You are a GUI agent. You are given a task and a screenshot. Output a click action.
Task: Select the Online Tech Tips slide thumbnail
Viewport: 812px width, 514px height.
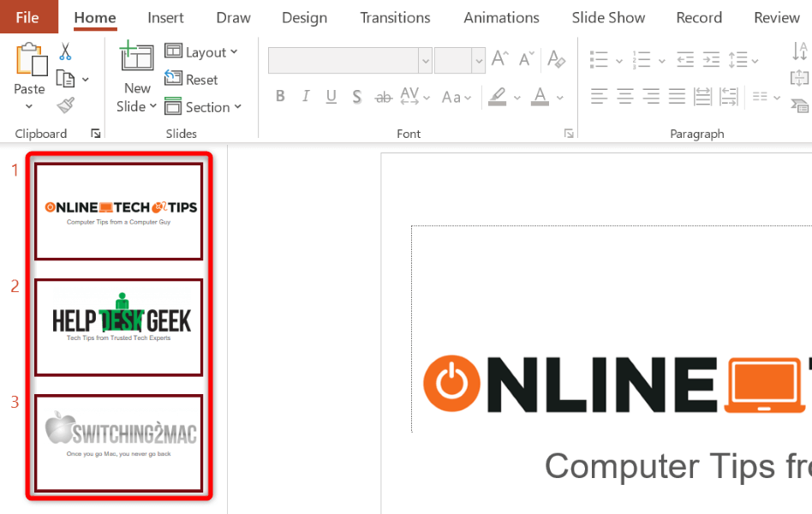(x=118, y=212)
